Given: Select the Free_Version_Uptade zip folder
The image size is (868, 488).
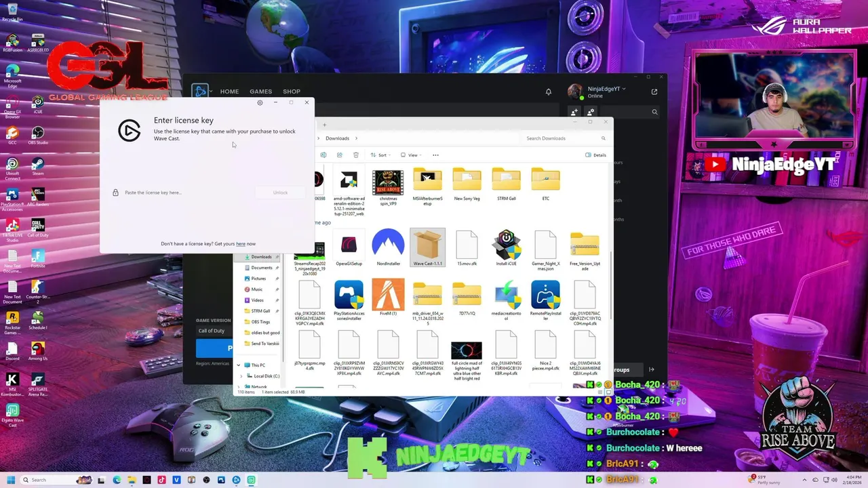Looking at the screenshot, I should coord(585,251).
